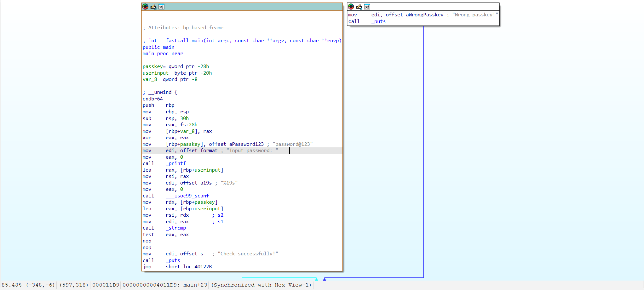
Task: Click the edit pencil icon on main node
Action: 153,7
